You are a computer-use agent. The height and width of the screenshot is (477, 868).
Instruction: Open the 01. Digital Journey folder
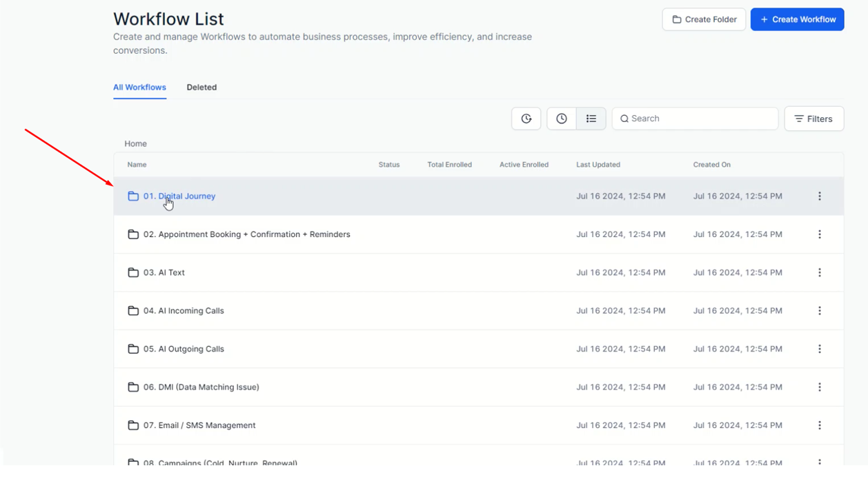179,196
